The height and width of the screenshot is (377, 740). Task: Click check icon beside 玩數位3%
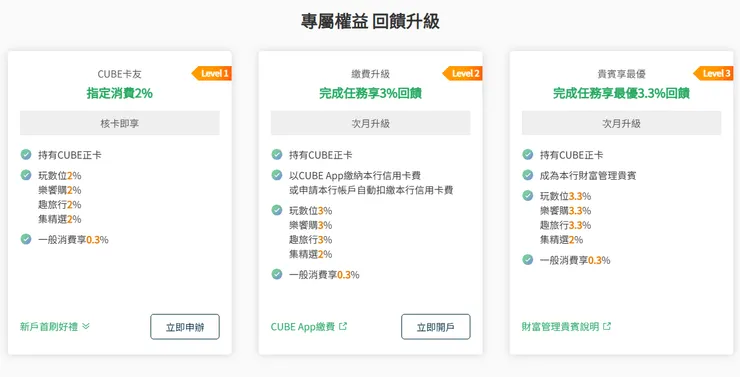click(277, 210)
